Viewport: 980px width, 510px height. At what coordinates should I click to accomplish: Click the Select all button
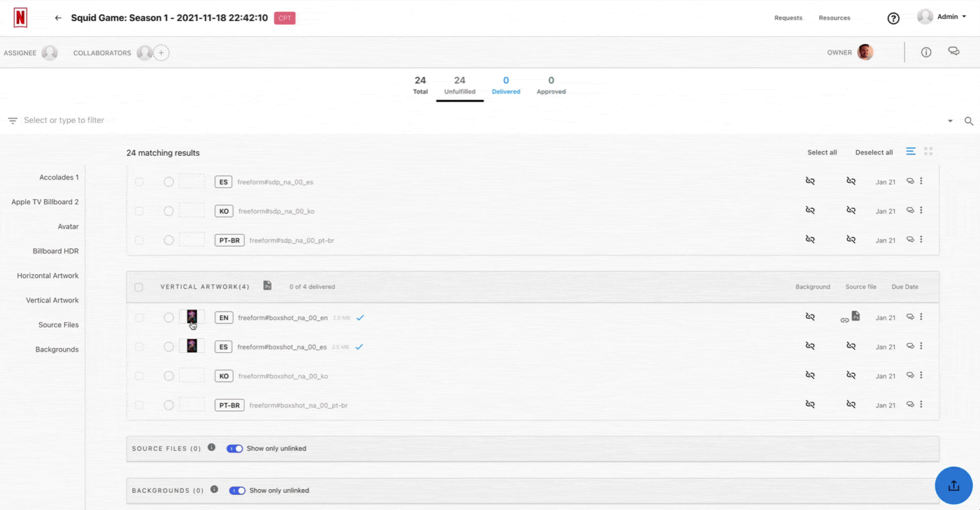click(822, 153)
